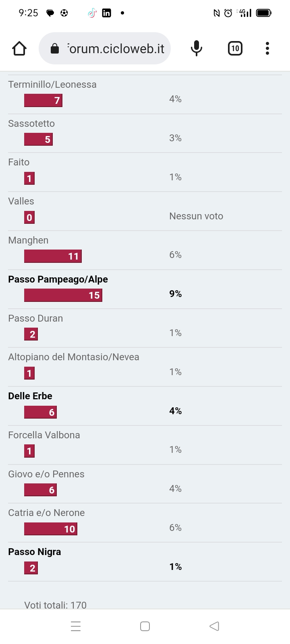Image resolution: width=290 pixels, height=644 pixels.
Task: Select the Passo Pampeago/Alpe poll option
Action: tap(58, 279)
